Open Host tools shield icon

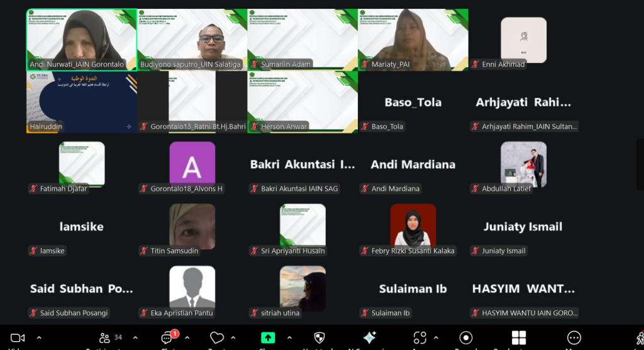click(x=319, y=338)
